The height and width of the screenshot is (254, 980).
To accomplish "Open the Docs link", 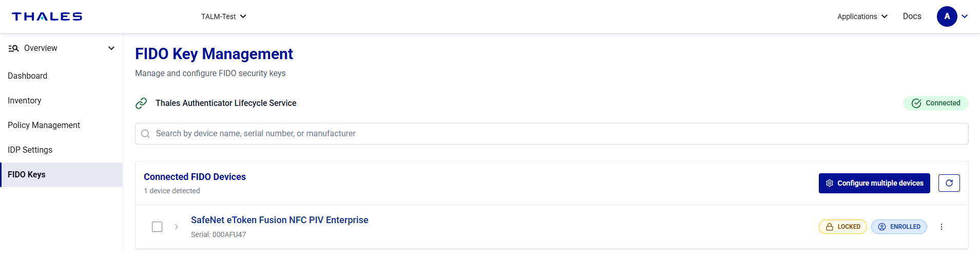I will pyautogui.click(x=912, y=16).
